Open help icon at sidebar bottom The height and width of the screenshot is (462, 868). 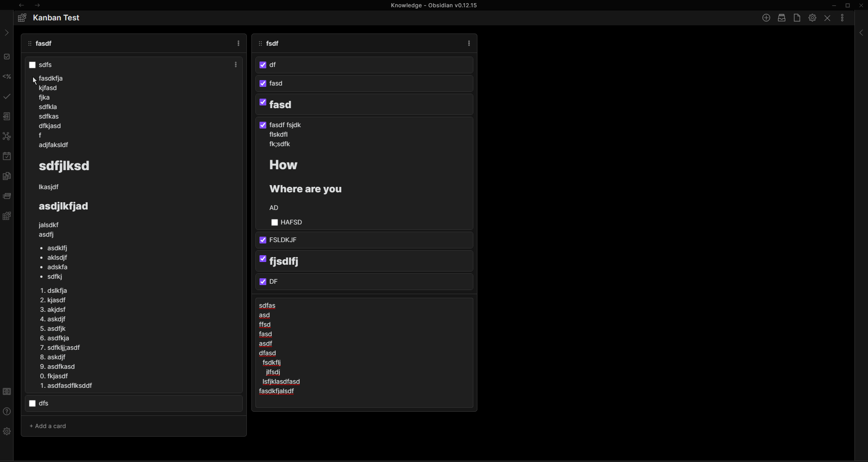[x=7, y=411]
